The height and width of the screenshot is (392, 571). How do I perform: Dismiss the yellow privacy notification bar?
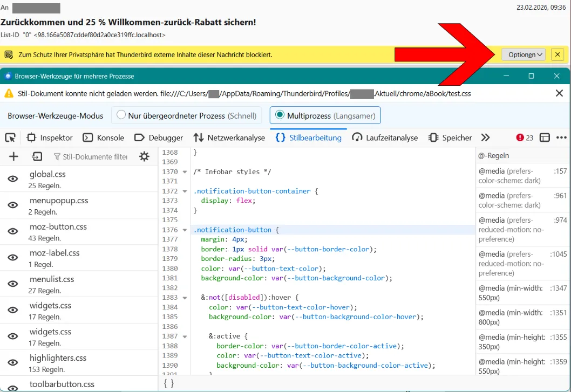point(558,54)
